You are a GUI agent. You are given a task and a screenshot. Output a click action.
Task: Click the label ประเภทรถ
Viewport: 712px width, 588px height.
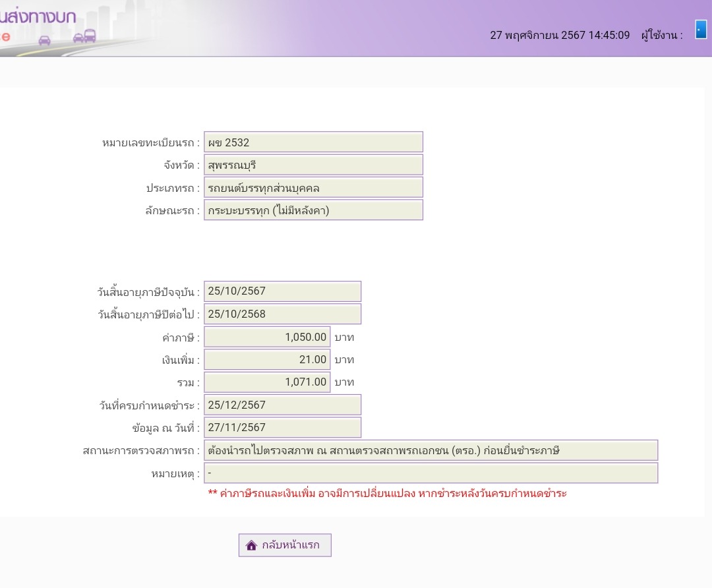click(173, 188)
